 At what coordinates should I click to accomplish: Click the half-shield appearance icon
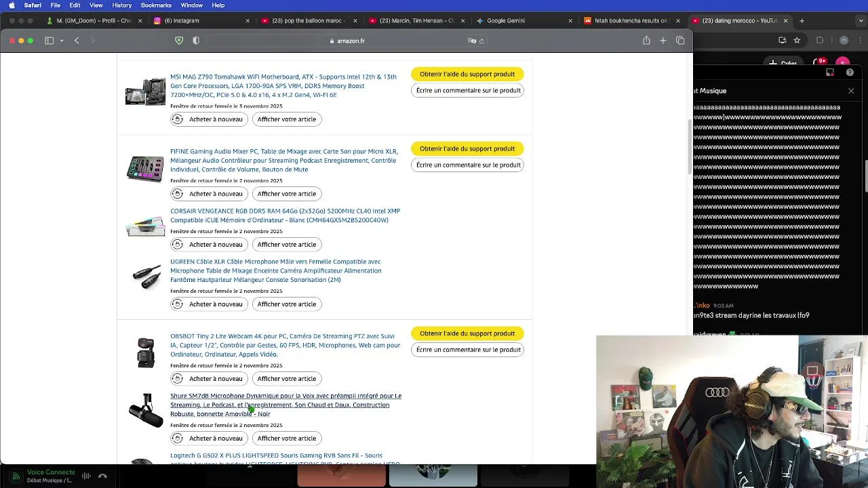(196, 41)
